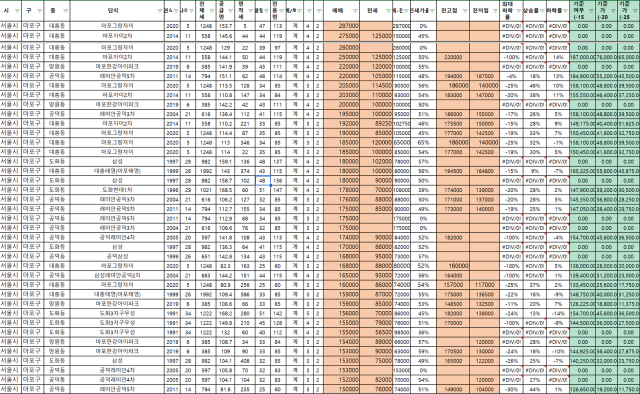
Task: Open the 최대하락률 column filter dropdown
Action: coord(518,11)
